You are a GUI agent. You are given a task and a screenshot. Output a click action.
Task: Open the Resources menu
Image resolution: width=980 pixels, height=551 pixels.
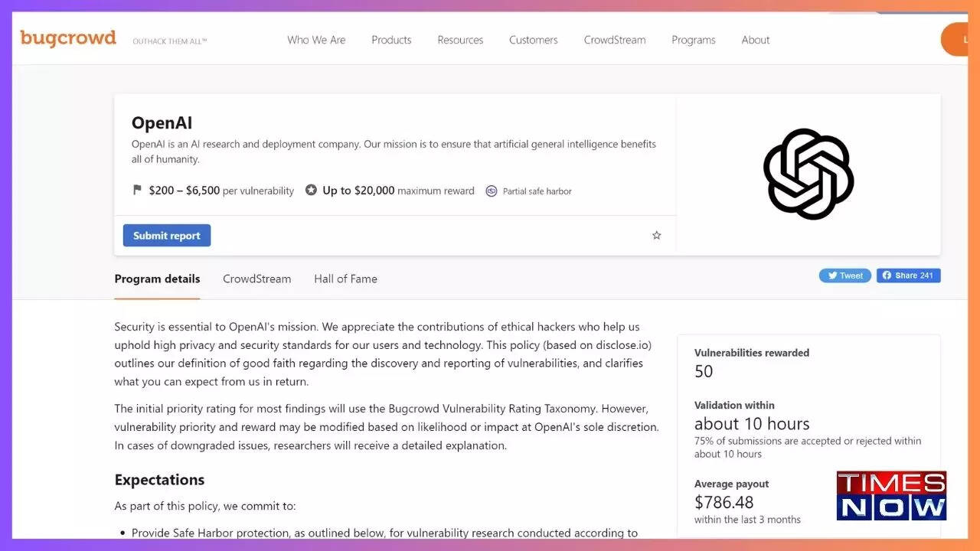click(460, 40)
